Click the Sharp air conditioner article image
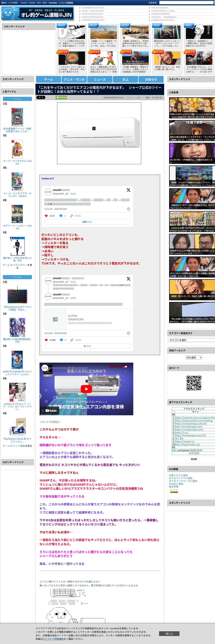 point(99,133)
